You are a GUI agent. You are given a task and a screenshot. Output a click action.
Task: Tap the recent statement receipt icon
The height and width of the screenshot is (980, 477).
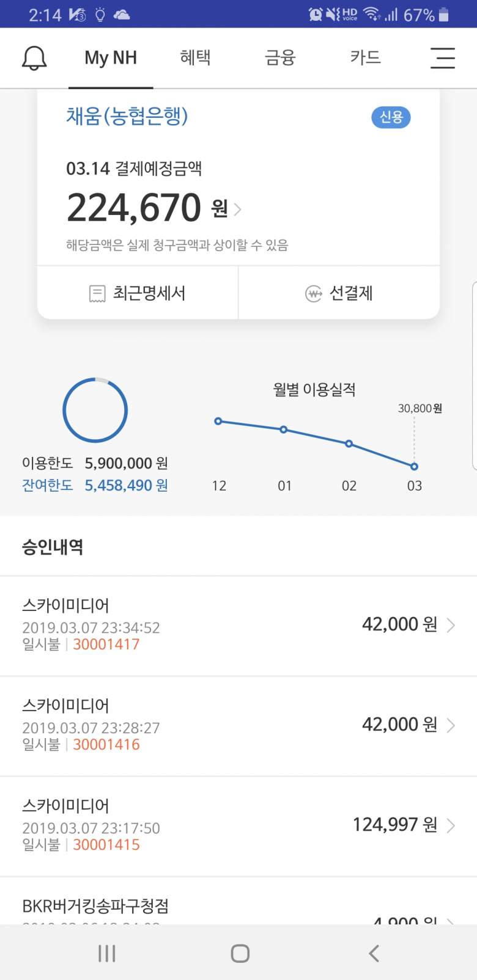click(x=97, y=294)
